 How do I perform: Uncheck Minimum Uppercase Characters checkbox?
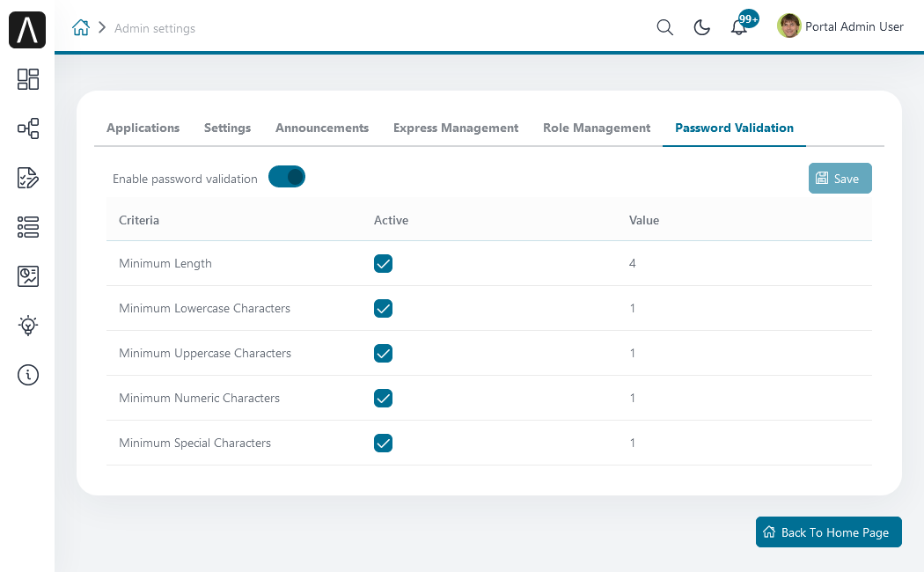click(x=383, y=353)
